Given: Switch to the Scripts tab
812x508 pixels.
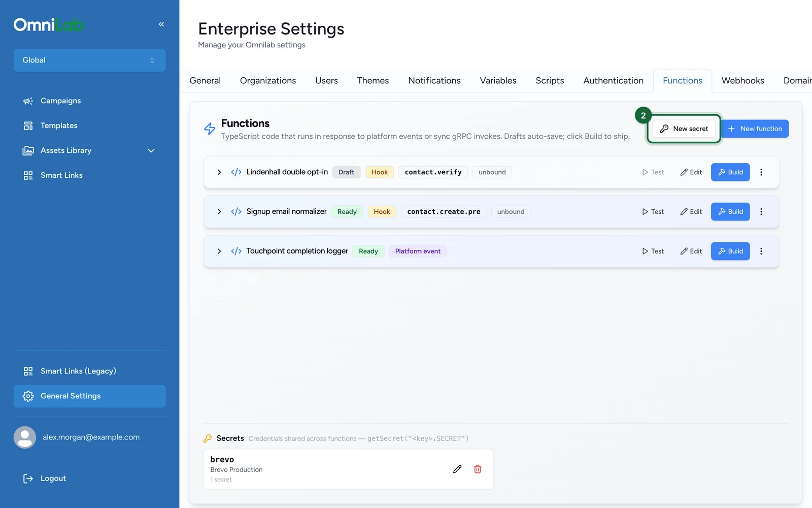Looking at the screenshot, I should coord(550,81).
